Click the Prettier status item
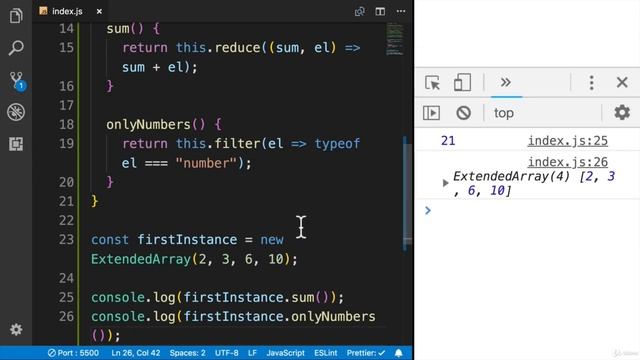The width and height of the screenshot is (640, 360). [x=366, y=353]
